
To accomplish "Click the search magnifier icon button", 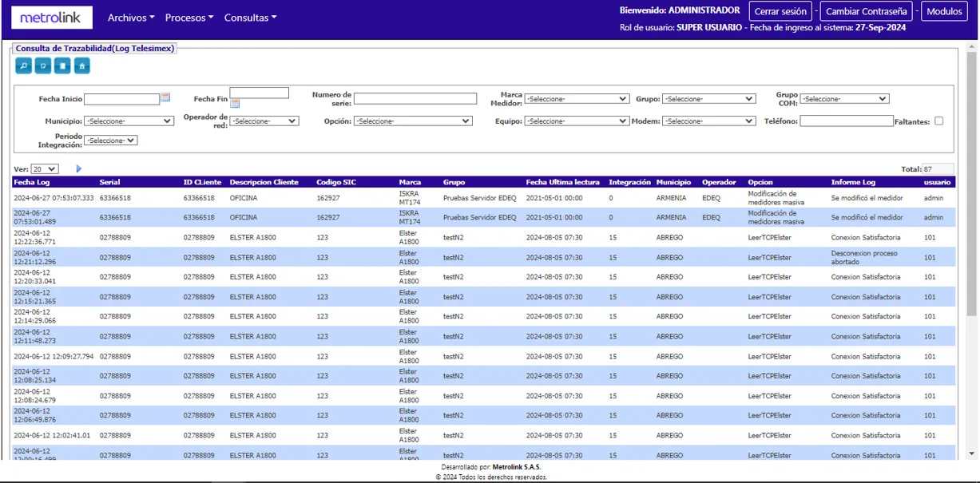I will 23,66.
